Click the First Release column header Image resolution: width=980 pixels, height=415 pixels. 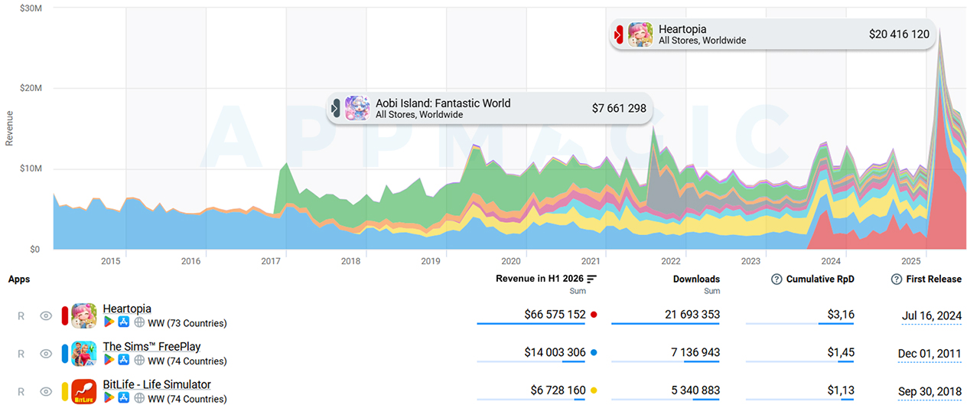(934, 279)
